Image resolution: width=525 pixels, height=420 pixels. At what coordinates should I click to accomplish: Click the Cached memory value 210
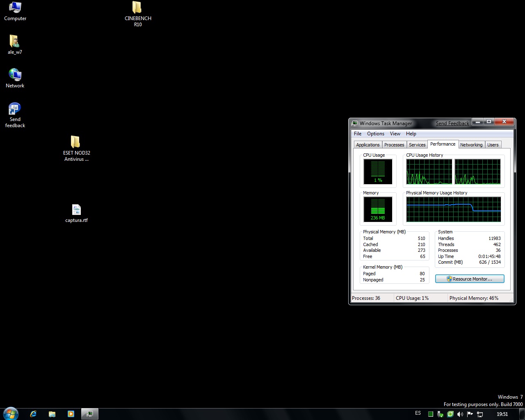(x=422, y=244)
